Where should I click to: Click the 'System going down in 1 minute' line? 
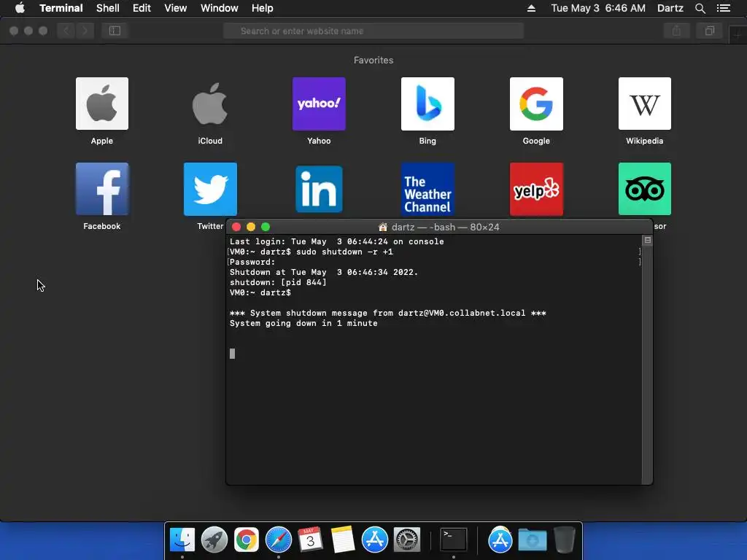click(303, 323)
